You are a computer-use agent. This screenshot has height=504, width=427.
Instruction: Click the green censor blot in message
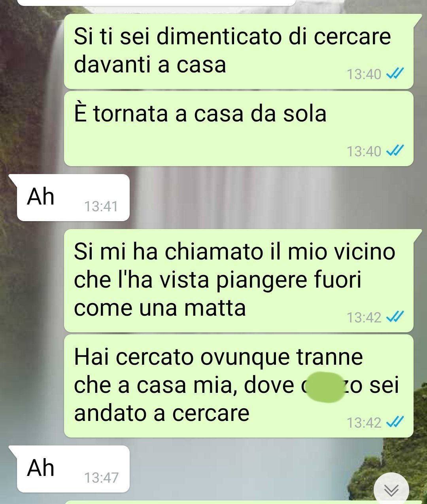pyautogui.click(x=325, y=387)
